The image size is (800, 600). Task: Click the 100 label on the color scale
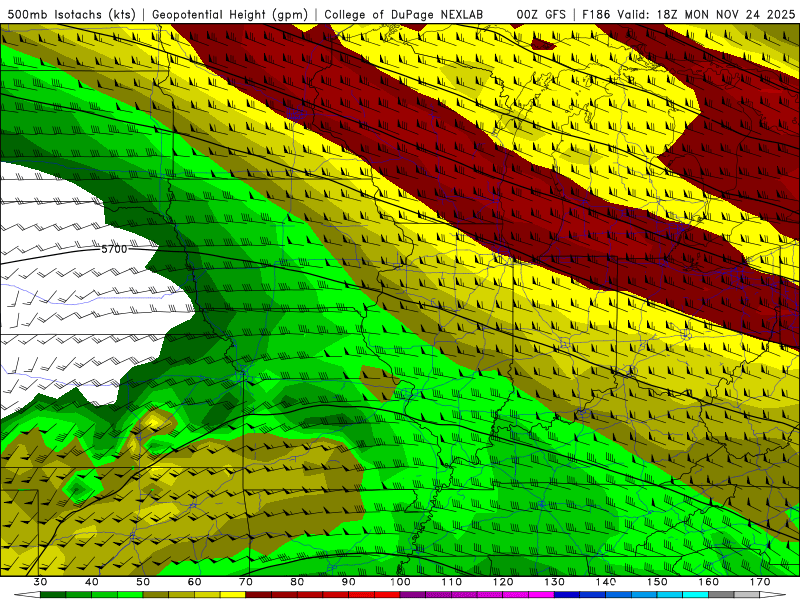tap(400, 582)
